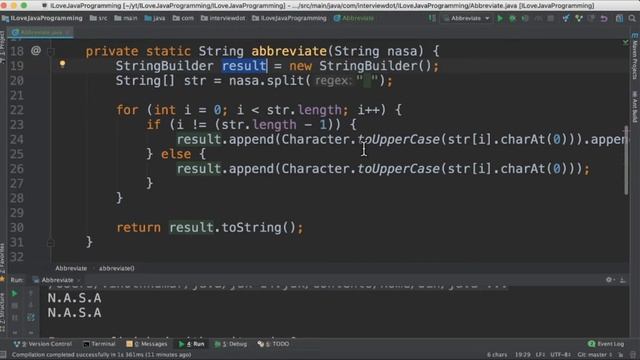640x360 pixels.
Task: Open the Git: master branch menu
Action: coord(594,355)
